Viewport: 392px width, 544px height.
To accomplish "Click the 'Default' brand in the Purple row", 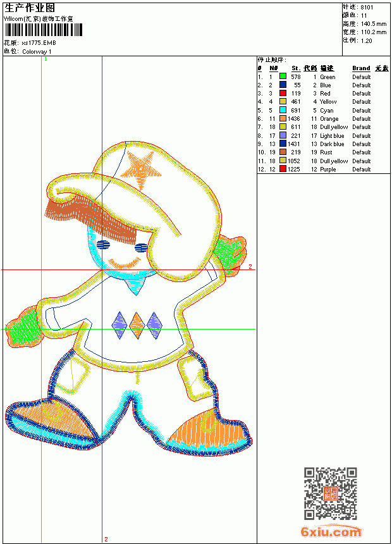I will 362,170.
